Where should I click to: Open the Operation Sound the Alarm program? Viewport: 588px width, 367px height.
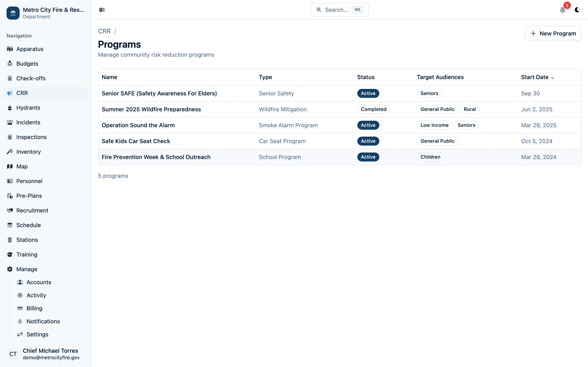point(138,125)
